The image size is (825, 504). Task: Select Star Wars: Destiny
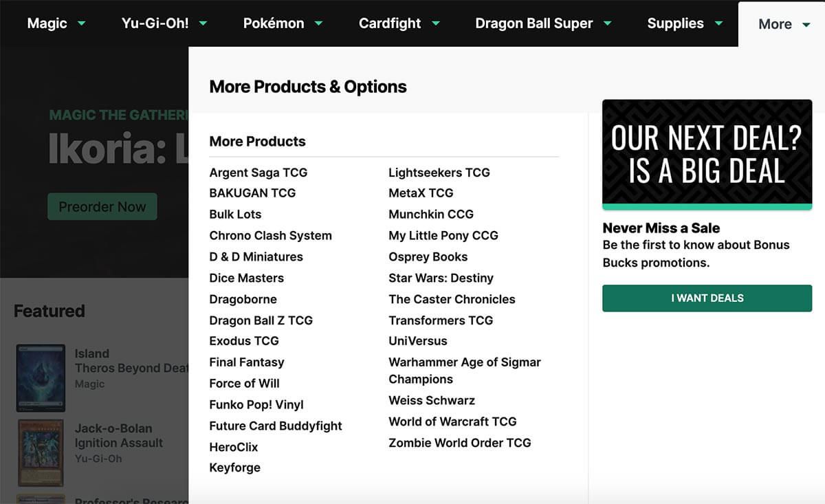point(441,278)
